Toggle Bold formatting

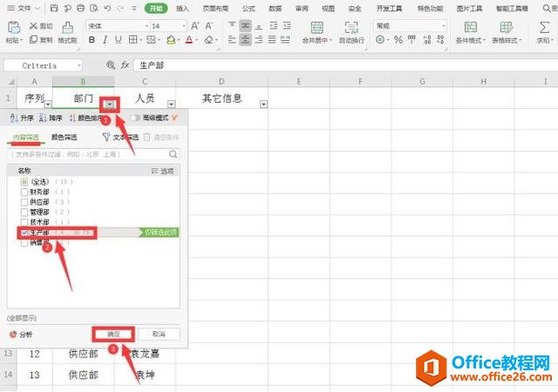click(92, 40)
